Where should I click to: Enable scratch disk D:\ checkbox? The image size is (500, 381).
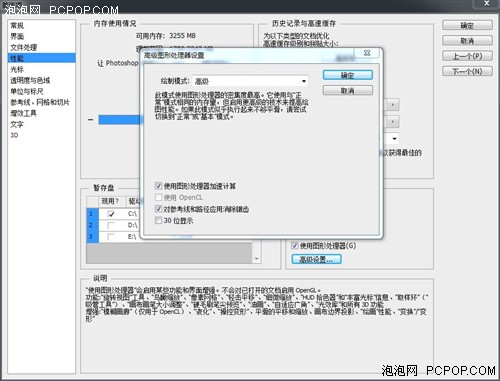111,225
